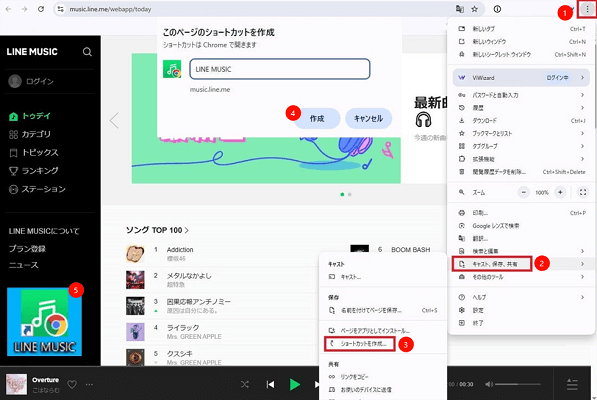This screenshot has height=400, width=597.
Task: Select second banner carousel dot
Action: 350,194
